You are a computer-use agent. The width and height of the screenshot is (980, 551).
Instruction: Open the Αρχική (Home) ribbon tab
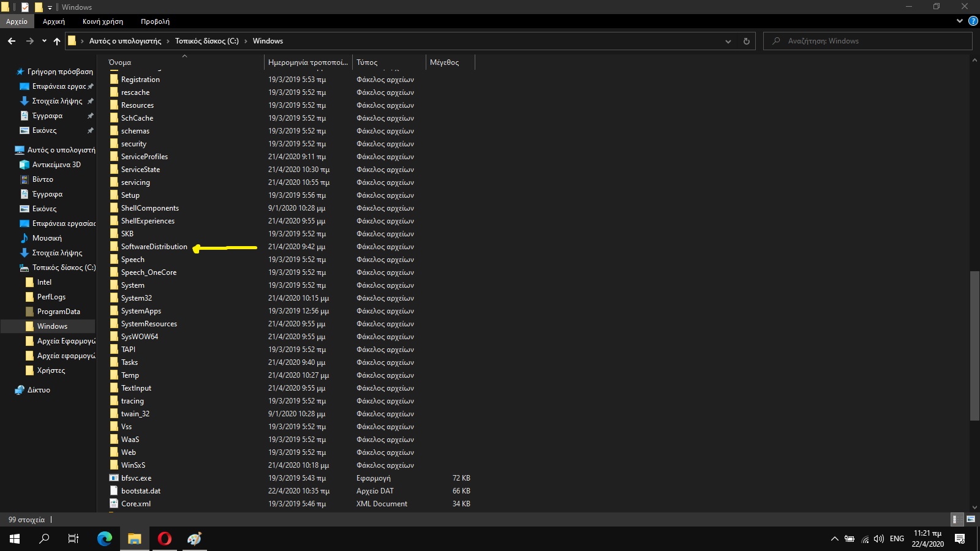click(54, 21)
